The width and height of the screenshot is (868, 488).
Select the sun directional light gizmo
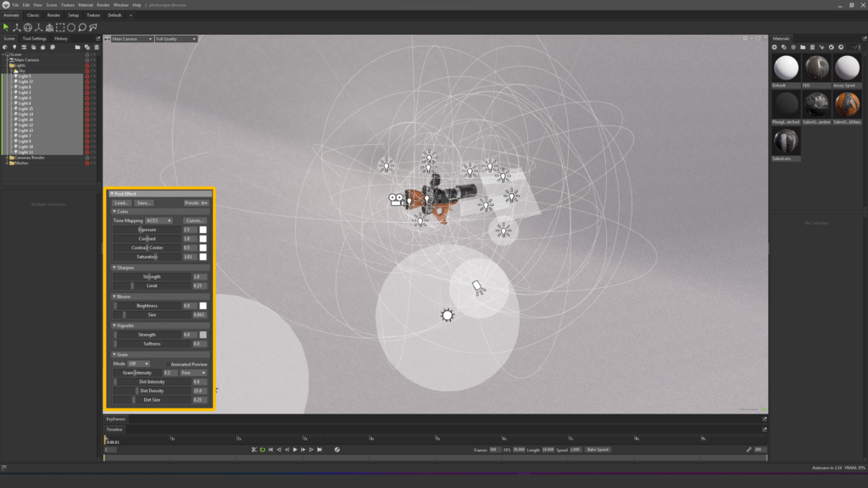[448, 315]
